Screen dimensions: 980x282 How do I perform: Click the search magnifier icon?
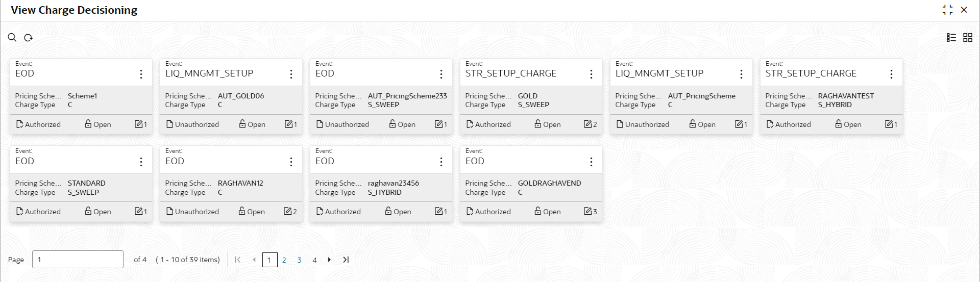12,37
